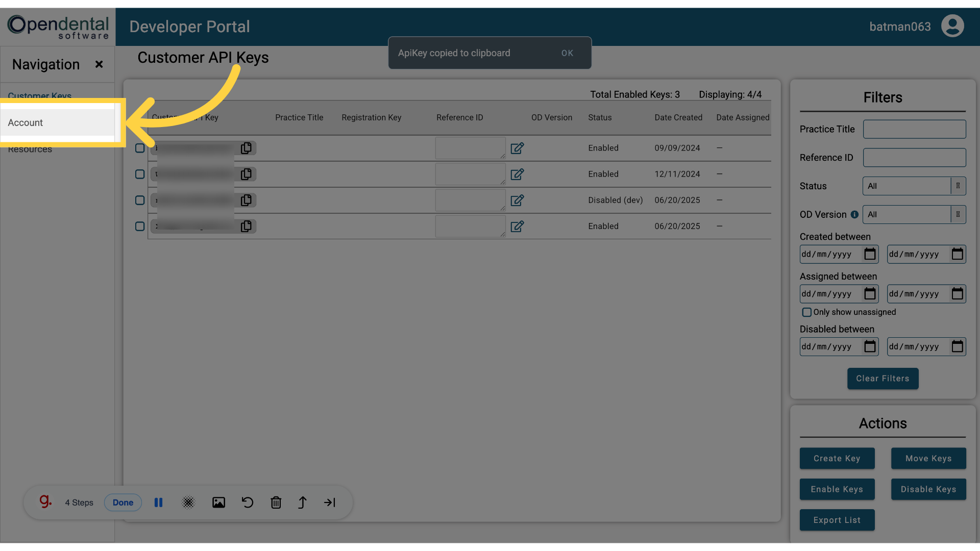Click the upload step icon
Viewport: 980px width, 551px height.
[x=302, y=503]
